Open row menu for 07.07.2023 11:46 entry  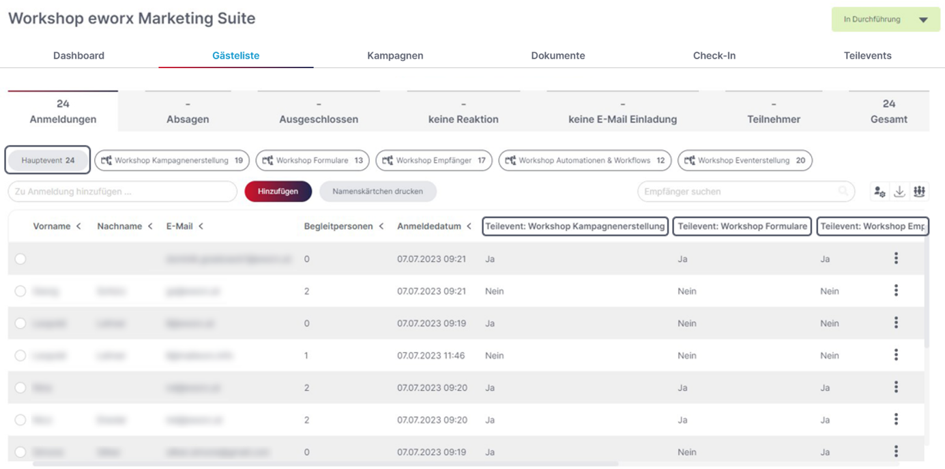click(x=896, y=354)
